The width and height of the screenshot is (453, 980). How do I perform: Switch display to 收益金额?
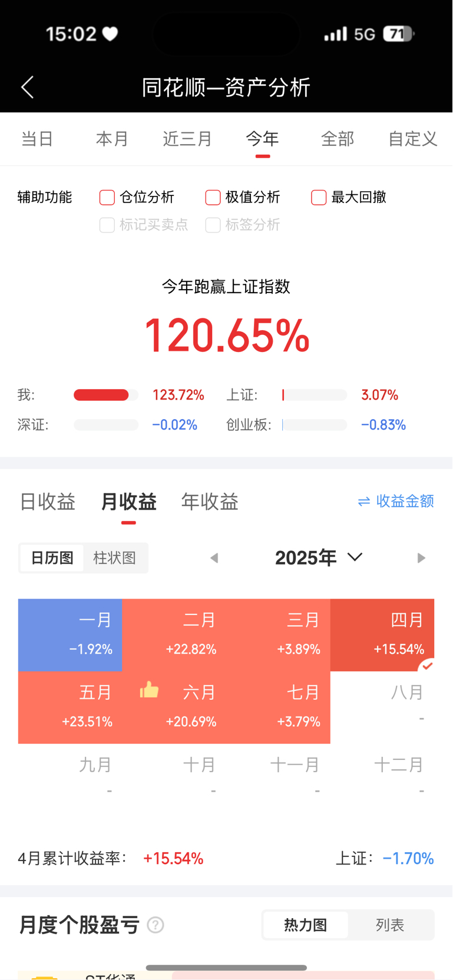(396, 501)
